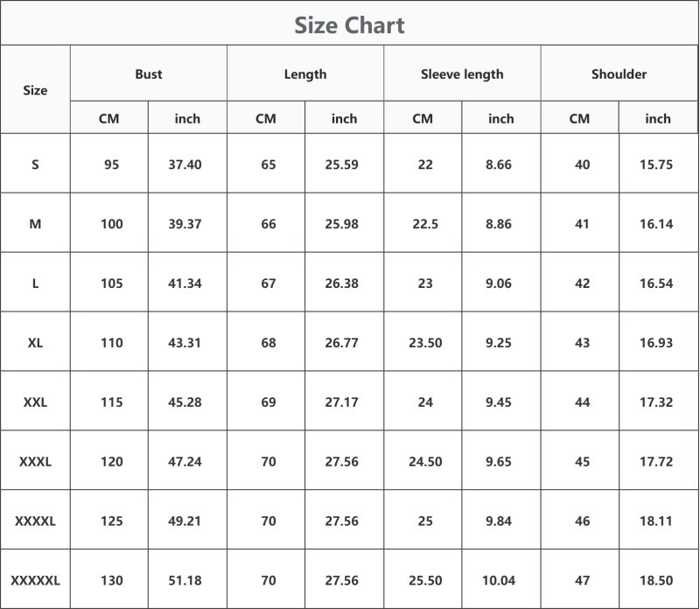This screenshot has width=700, height=609.
Task: Select sleeve inch value 10.04
Action: 499,580
